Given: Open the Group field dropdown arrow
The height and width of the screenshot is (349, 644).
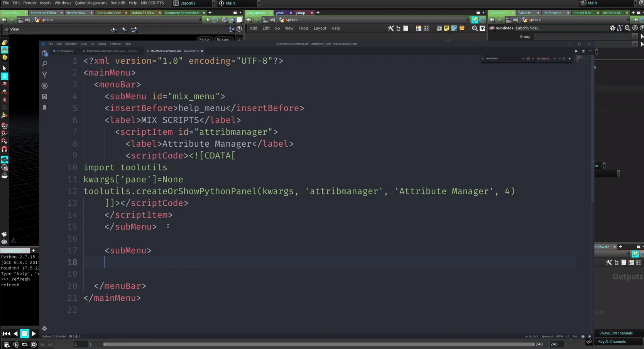Looking at the screenshot, I should point(635,37).
